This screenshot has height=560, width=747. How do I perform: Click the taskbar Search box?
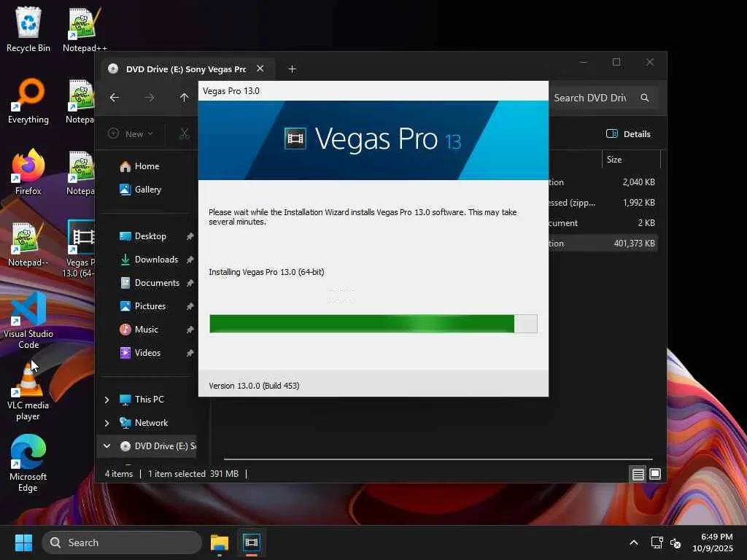(x=122, y=542)
